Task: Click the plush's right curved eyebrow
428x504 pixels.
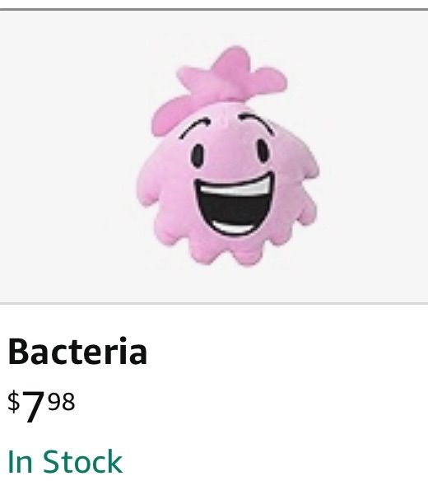Action: pyautogui.click(x=256, y=123)
